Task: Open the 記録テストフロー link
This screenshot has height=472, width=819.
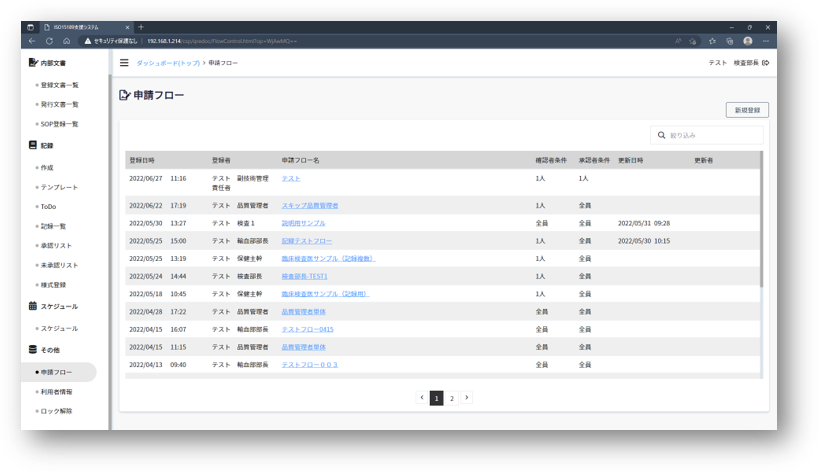Action: pyautogui.click(x=306, y=241)
